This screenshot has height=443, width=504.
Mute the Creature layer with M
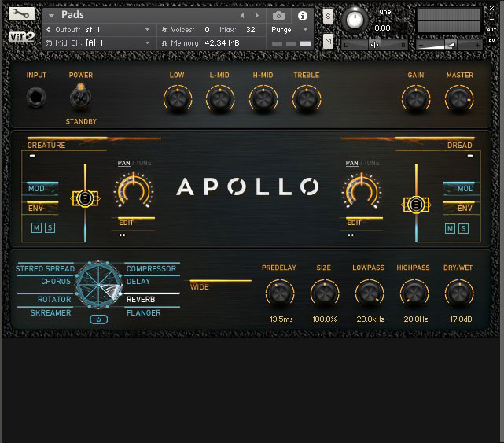pos(37,227)
